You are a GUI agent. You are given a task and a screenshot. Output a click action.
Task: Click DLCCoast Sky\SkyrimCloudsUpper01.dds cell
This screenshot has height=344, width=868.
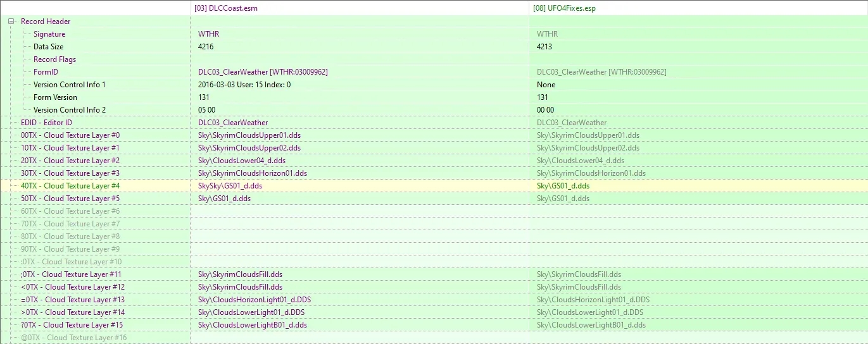pyautogui.click(x=249, y=135)
